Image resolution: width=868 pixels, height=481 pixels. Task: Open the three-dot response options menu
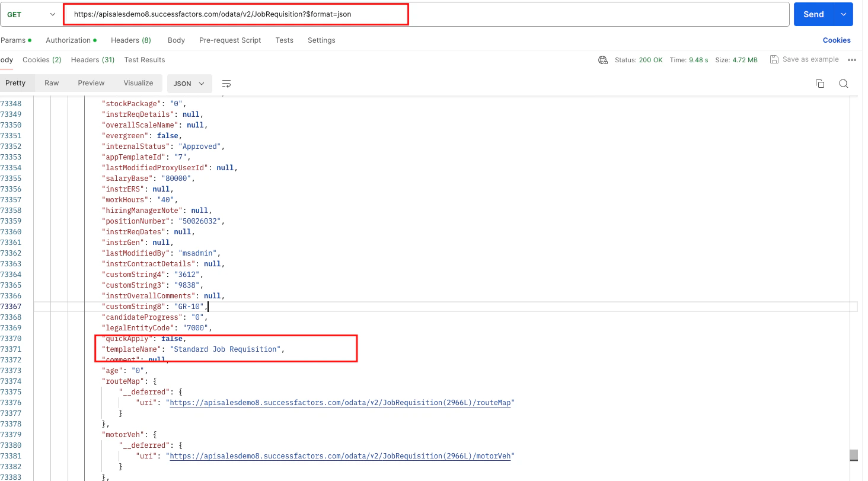852,59
